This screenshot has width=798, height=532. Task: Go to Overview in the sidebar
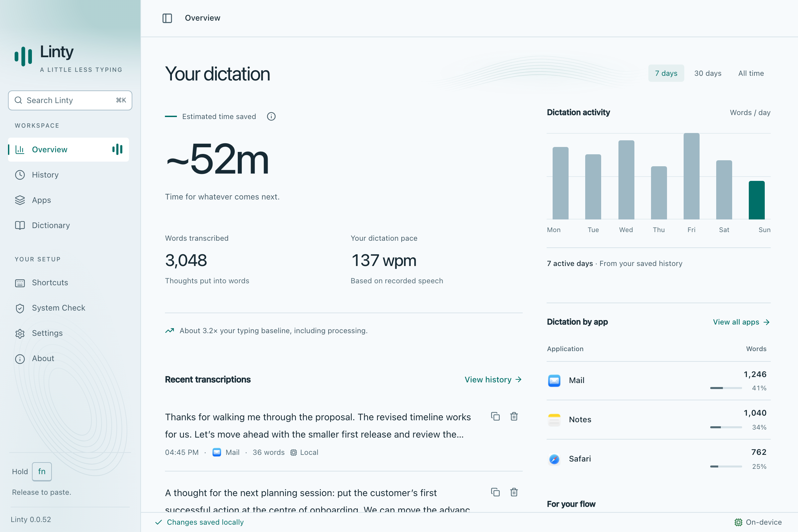(68, 150)
